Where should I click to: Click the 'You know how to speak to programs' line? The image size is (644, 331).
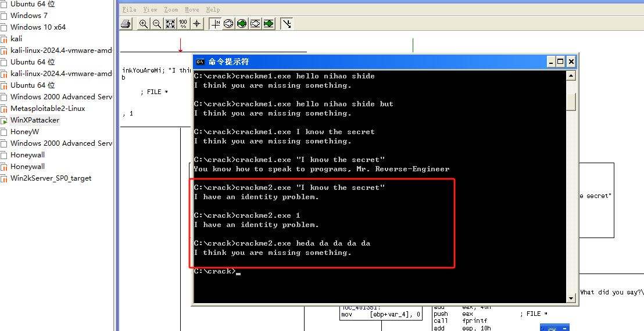point(321,169)
